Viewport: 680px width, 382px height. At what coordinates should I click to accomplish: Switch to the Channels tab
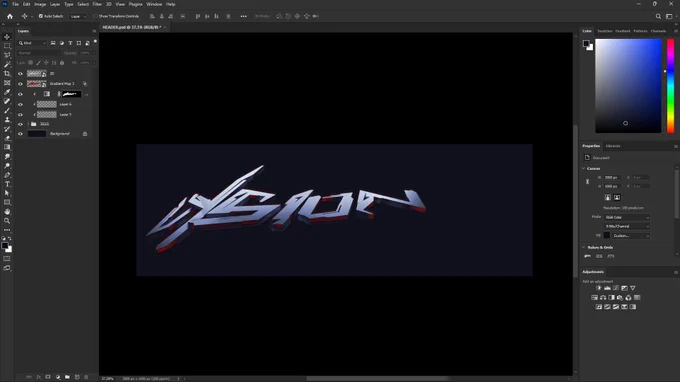[658, 31]
